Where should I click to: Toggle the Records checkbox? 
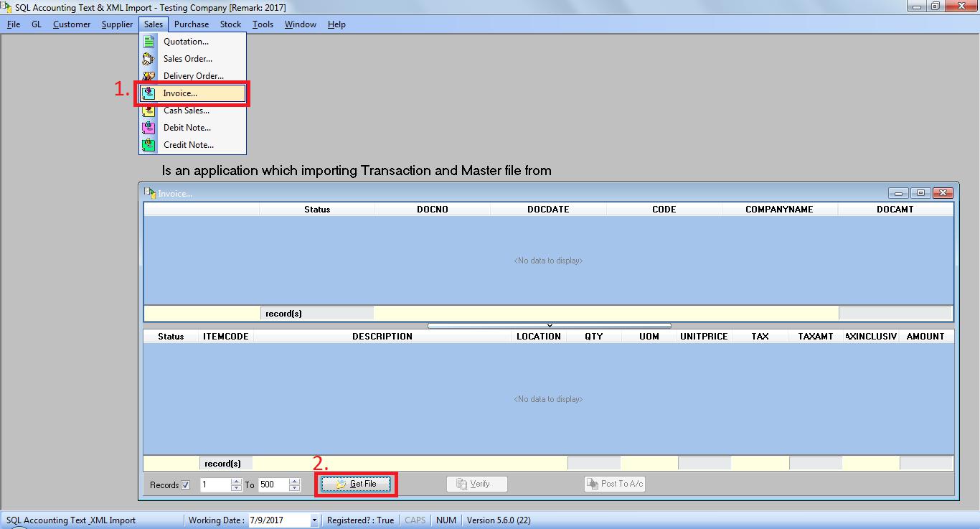point(186,484)
